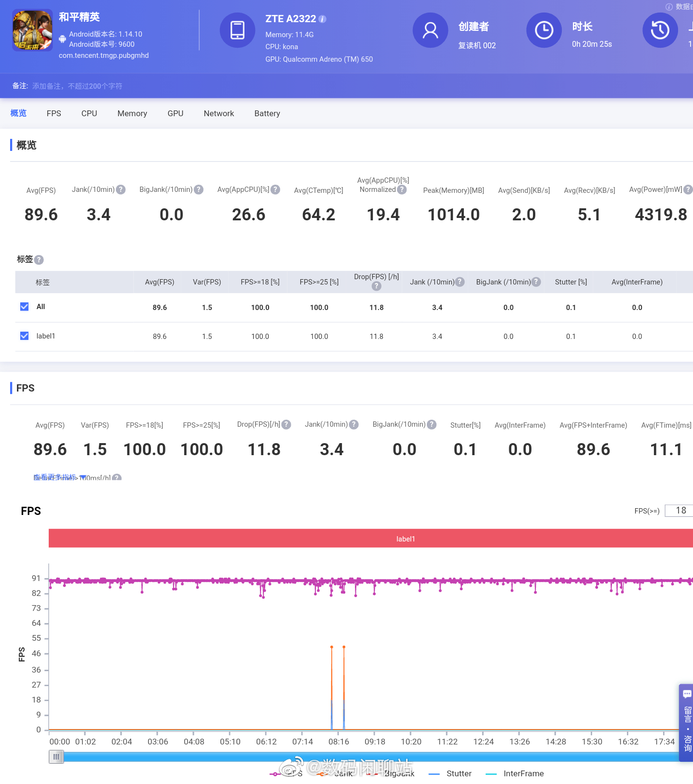693x784 pixels.
Task: Click the FPS(>=) threshold input field
Action: [679, 511]
